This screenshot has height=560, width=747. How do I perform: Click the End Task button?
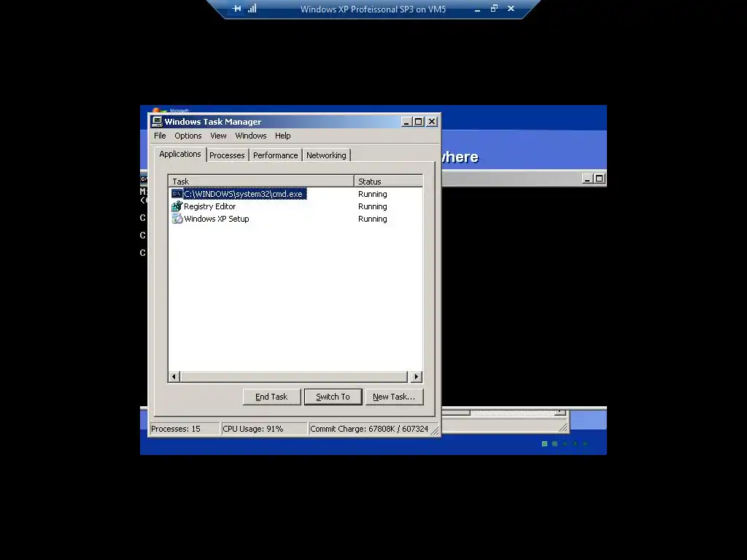271,397
